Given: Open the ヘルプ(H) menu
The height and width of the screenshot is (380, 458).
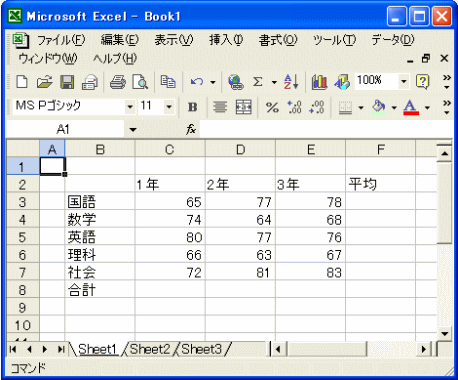Looking at the screenshot, I should pos(115,59).
